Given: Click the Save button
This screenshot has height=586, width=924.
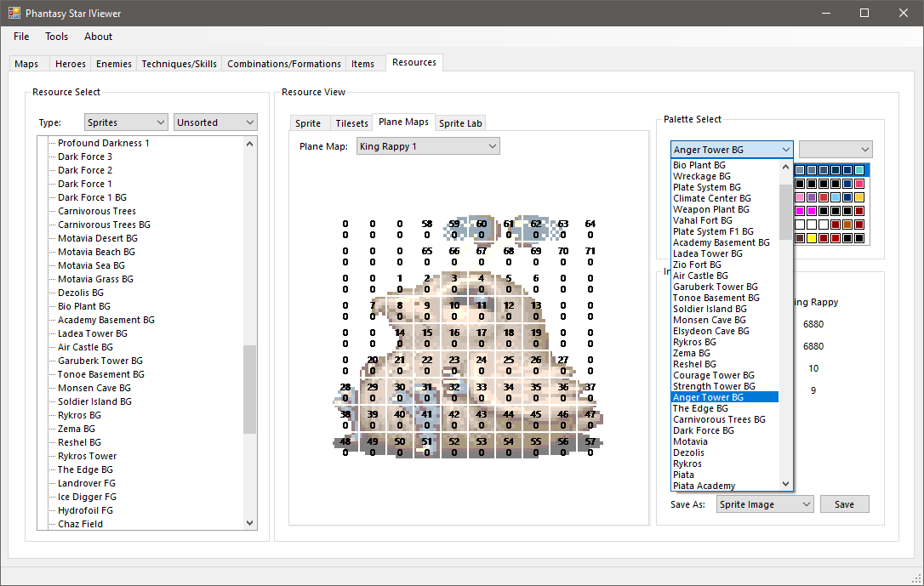Looking at the screenshot, I should (844, 504).
